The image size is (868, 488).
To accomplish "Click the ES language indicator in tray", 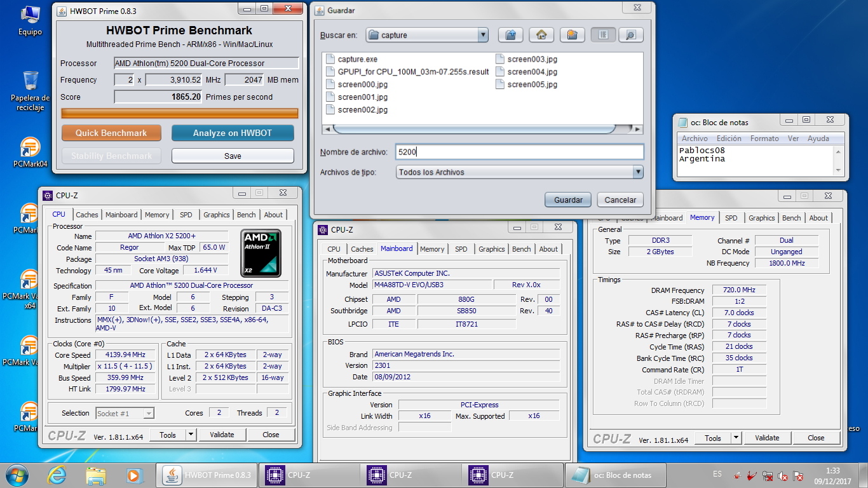I will (717, 474).
